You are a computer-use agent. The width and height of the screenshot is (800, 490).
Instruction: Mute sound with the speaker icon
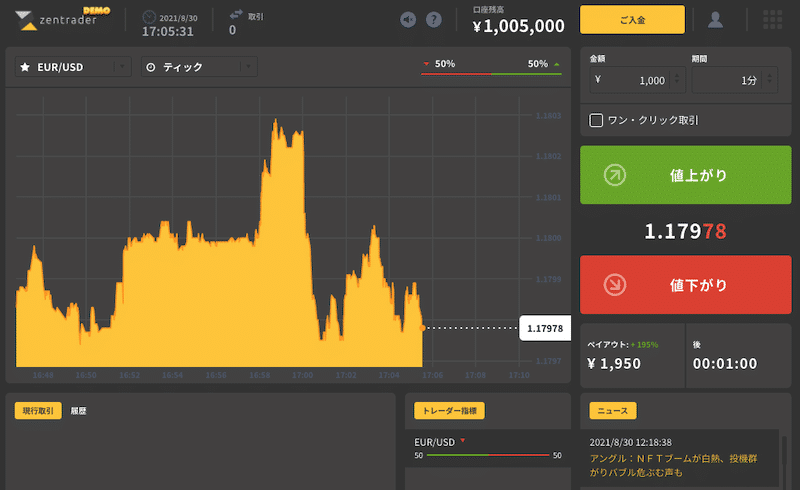[x=408, y=20]
